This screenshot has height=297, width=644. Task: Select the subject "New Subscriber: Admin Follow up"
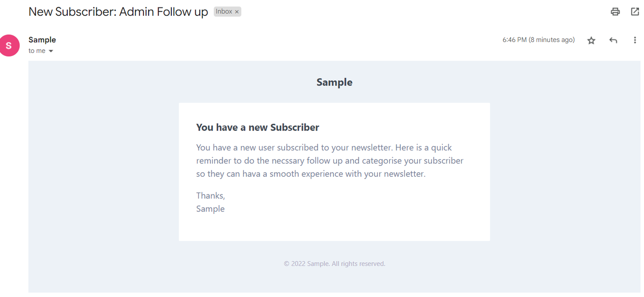coord(118,11)
